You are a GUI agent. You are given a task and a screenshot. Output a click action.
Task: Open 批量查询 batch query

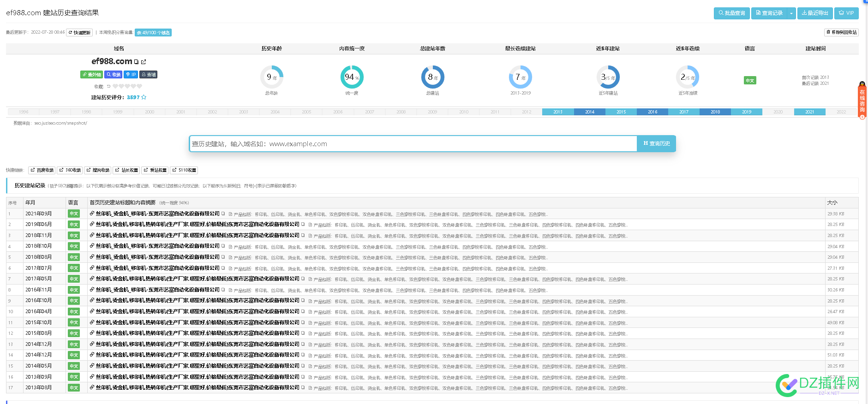click(x=732, y=13)
